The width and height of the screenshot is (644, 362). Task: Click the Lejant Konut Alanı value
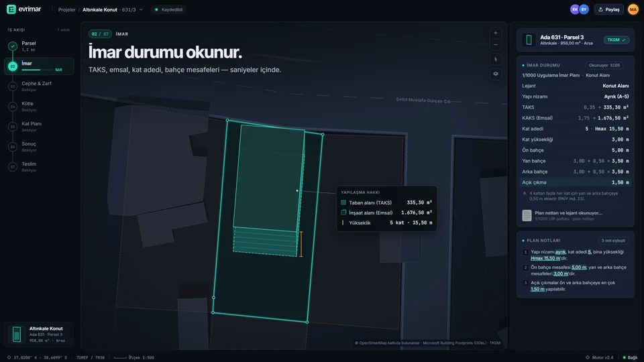click(x=615, y=86)
